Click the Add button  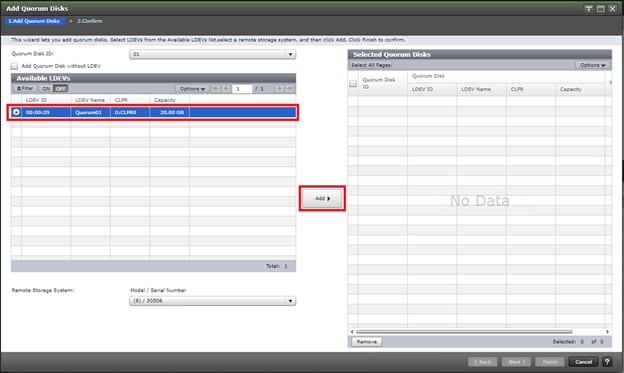[x=322, y=198]
